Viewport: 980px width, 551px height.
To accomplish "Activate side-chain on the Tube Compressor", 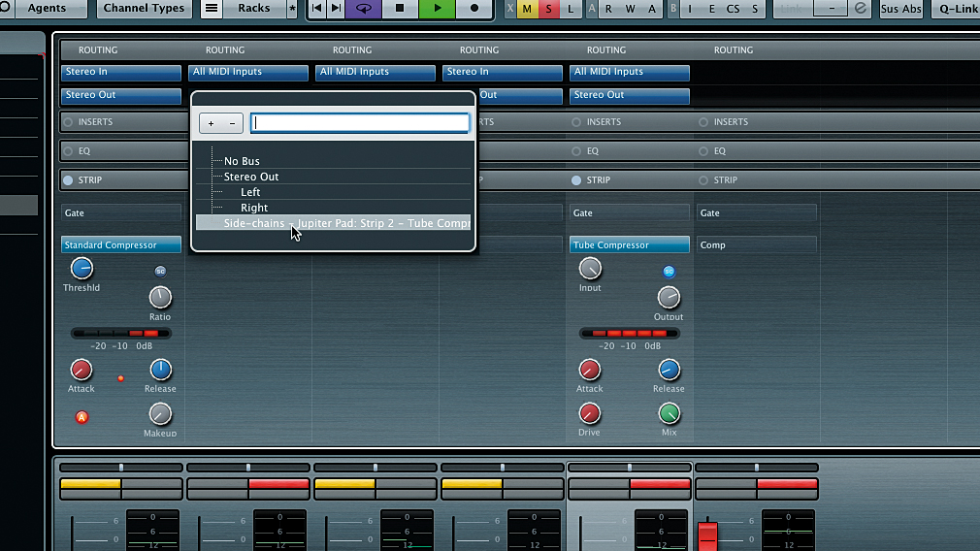I will tap(669, 271).
